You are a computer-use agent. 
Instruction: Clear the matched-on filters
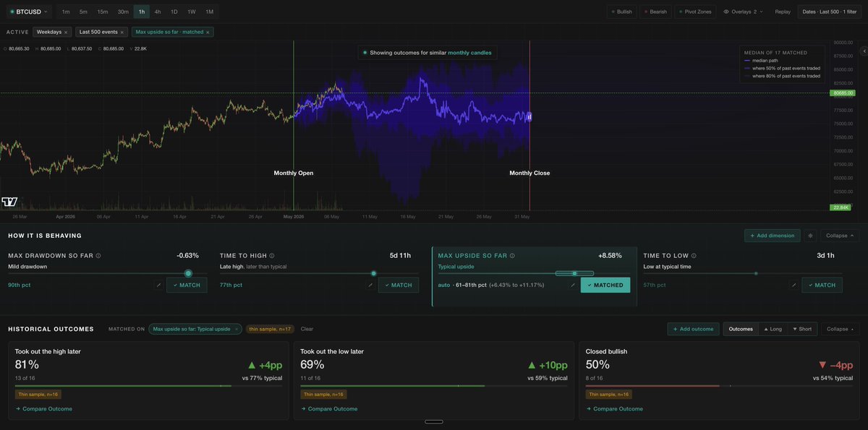(307, 329)
